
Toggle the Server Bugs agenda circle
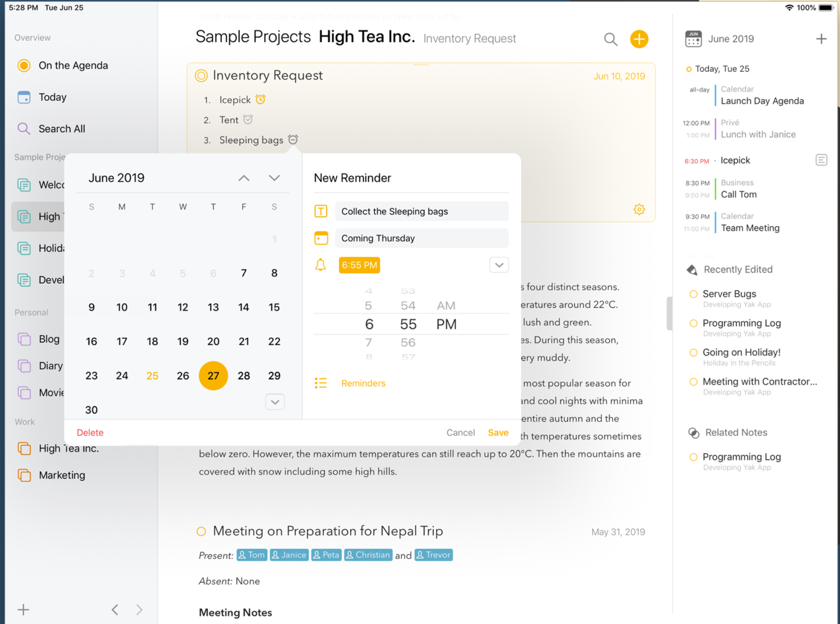pyautogui.click(x=693, y=294)
